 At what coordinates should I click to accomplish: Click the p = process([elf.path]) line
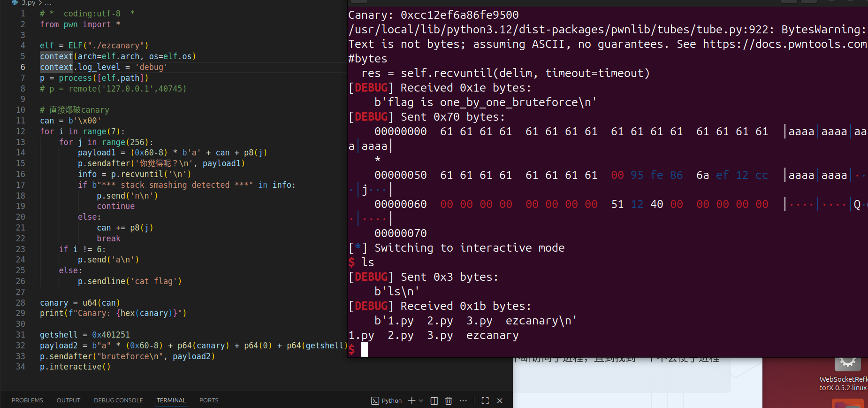94,78
